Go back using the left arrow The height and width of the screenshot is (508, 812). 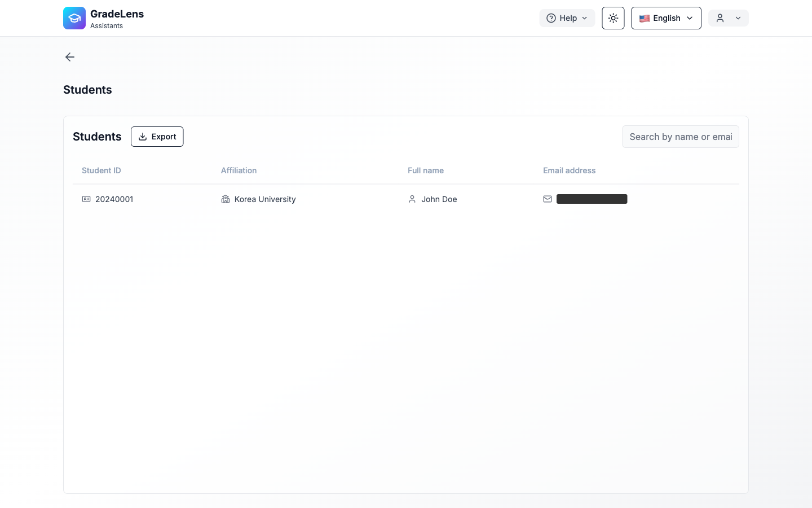(70, 57)
